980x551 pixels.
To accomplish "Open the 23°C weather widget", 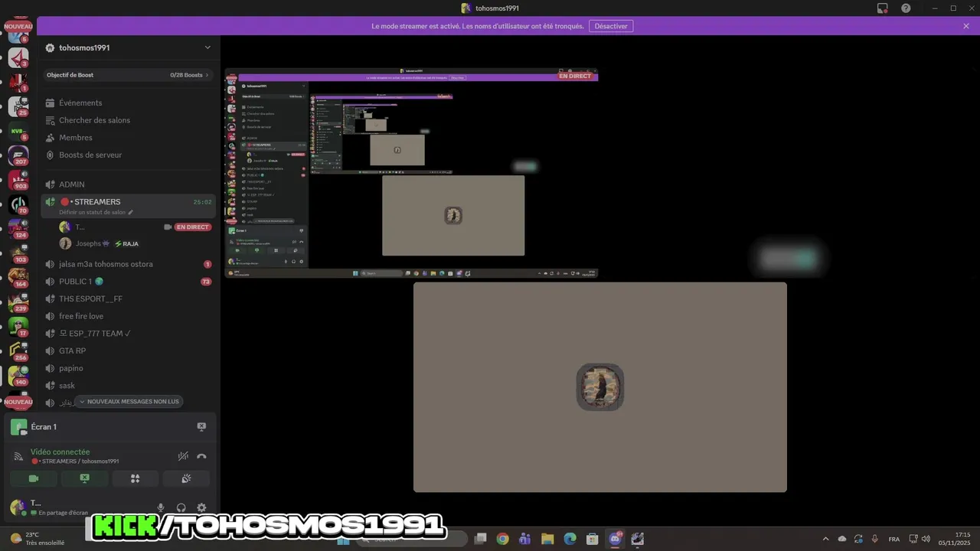I will coord(37,539).
